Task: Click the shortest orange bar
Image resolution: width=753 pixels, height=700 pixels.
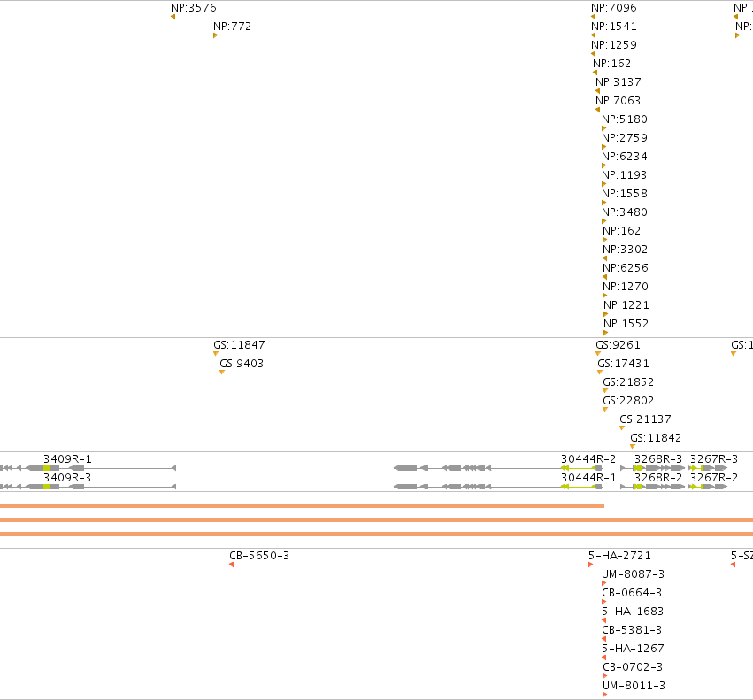Action: click(x=302, y=506)
